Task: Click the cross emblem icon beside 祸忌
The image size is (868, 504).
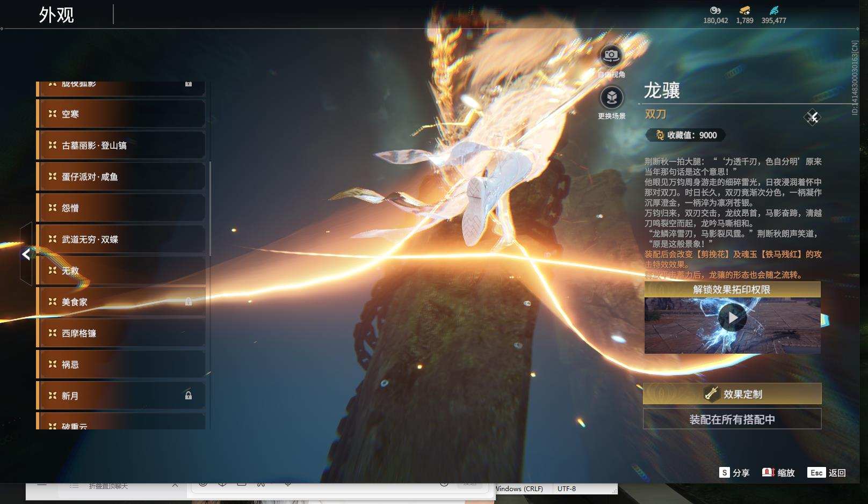Action: [x=53, y=364]
